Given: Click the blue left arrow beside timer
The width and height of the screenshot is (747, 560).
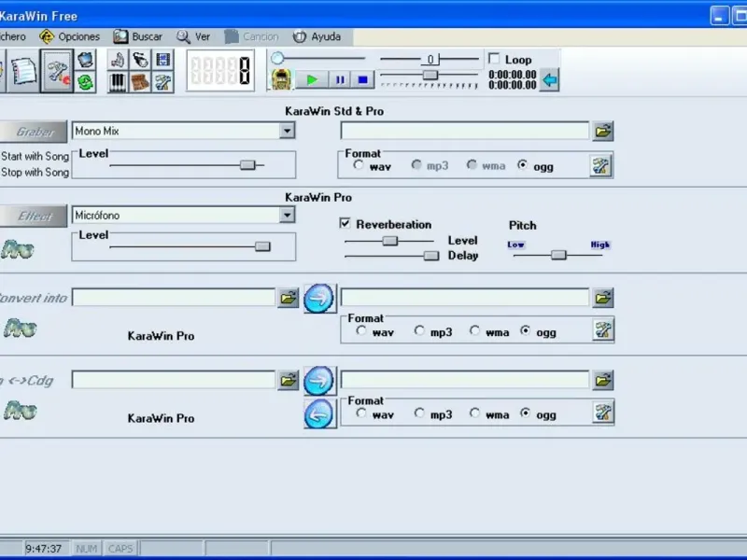Looking at the screenshot, I should (549, 80).
